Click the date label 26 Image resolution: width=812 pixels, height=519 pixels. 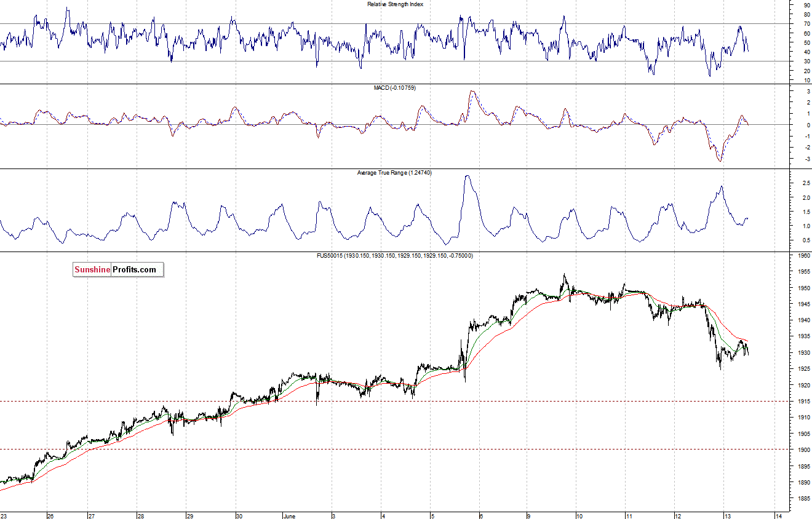50,515
